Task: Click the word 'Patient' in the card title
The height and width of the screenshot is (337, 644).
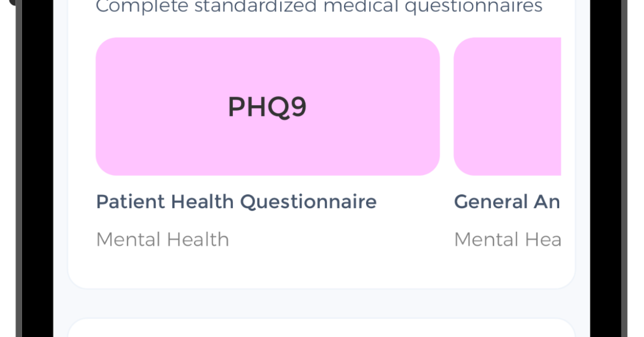Action: coord(130,202)
